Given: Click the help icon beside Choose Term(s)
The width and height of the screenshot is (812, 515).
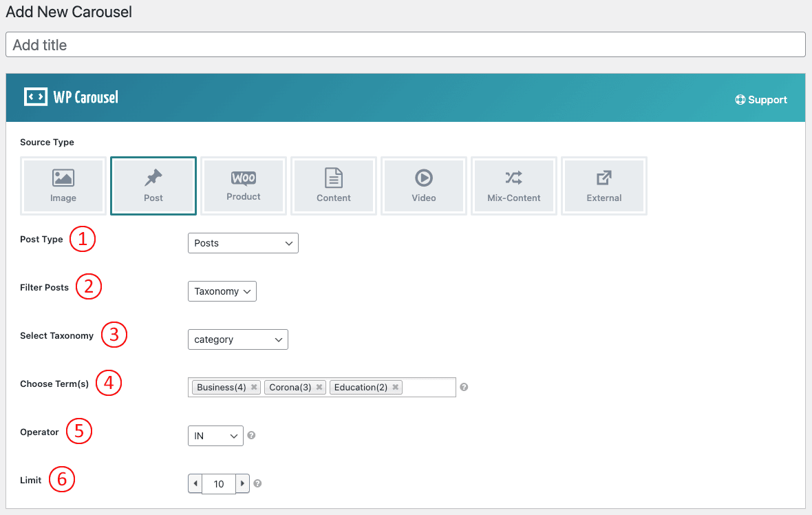Looking at the screenshot, I should click(x=464, y=388).
